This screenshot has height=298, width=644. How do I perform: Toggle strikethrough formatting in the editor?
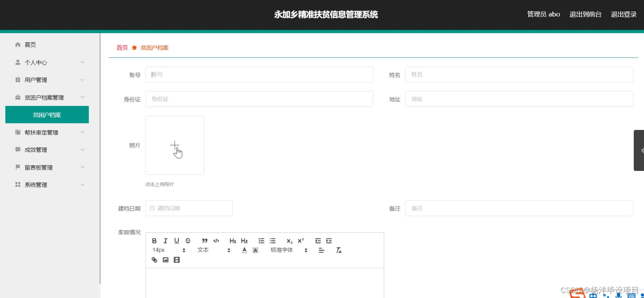(188, 241)
